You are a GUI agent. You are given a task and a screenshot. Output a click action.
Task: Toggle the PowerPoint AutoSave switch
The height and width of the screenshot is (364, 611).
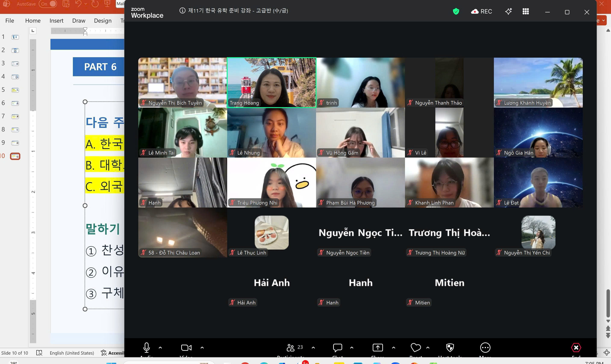coord(48,4)
